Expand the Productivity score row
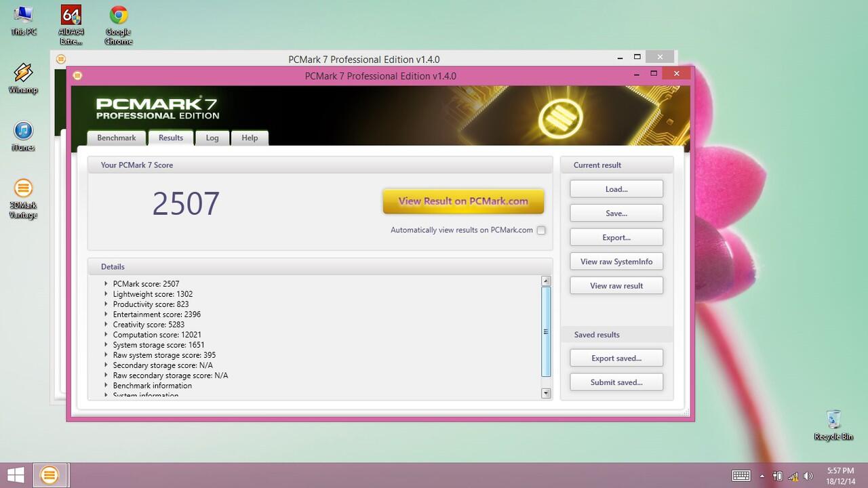This screenshot has width=868, height=488. click(106, 304)
